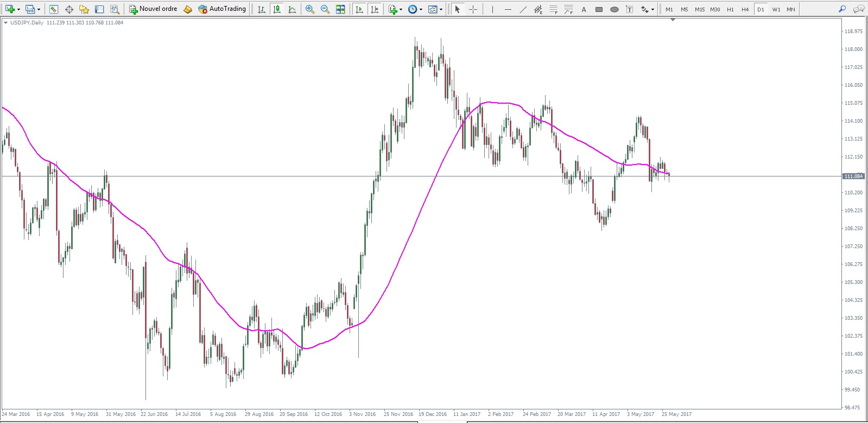Expand the Profiles dropdown arrow
This screenshot has width=868, height=423.
tap(39, 9)
